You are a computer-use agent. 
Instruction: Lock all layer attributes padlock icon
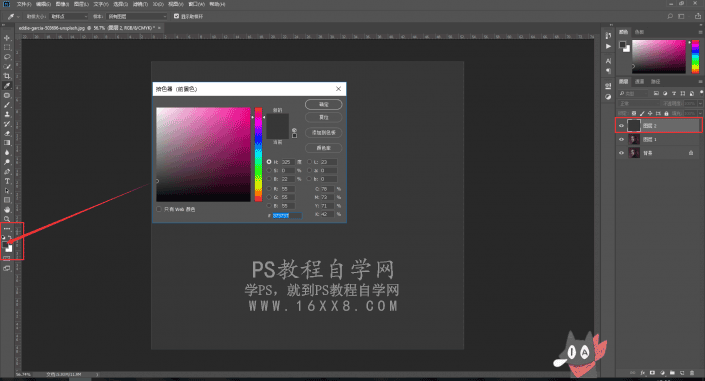pos(666,113)
